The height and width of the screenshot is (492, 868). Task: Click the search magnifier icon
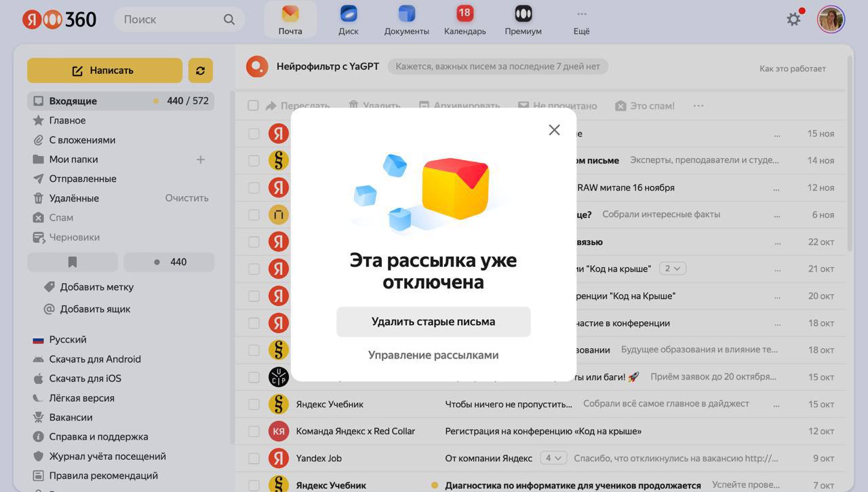229,20
